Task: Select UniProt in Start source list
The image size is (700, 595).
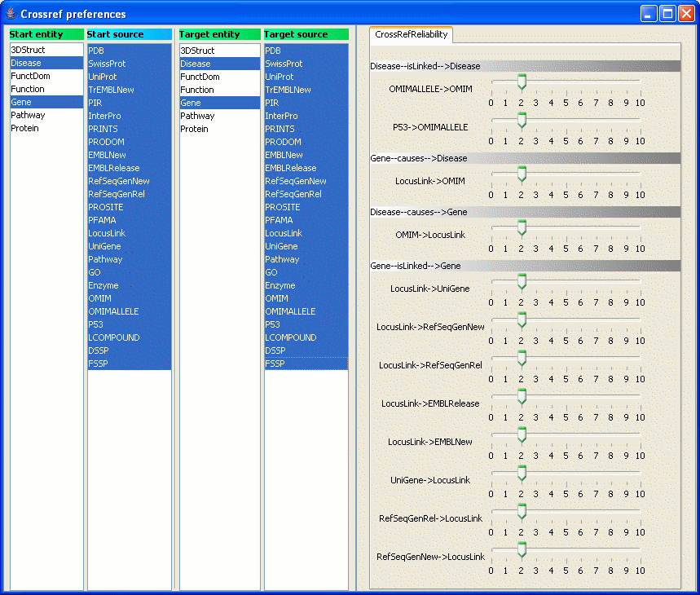Action: (x=130, y=77)
